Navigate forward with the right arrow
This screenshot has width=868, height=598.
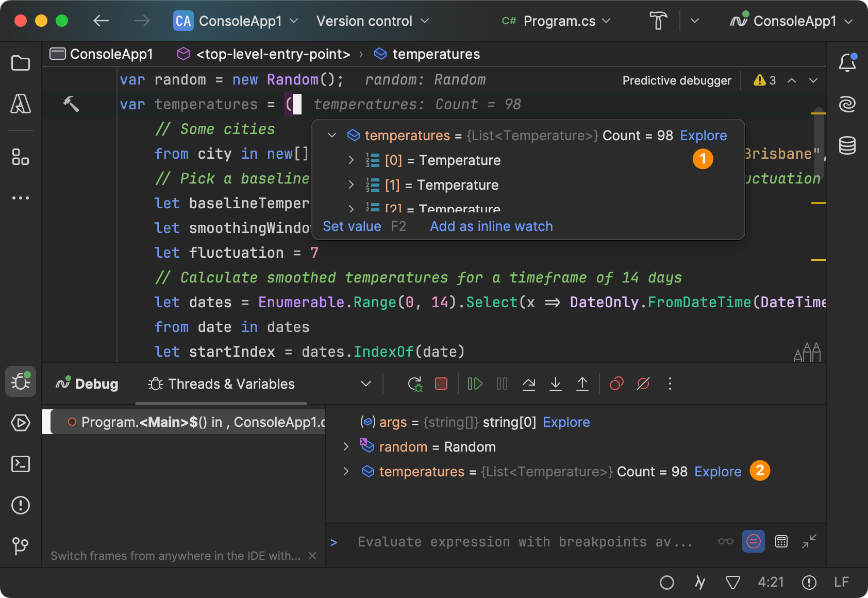142,21
